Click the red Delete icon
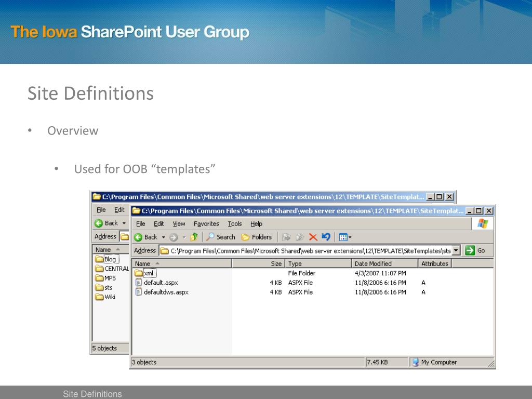 pos(313,237)
